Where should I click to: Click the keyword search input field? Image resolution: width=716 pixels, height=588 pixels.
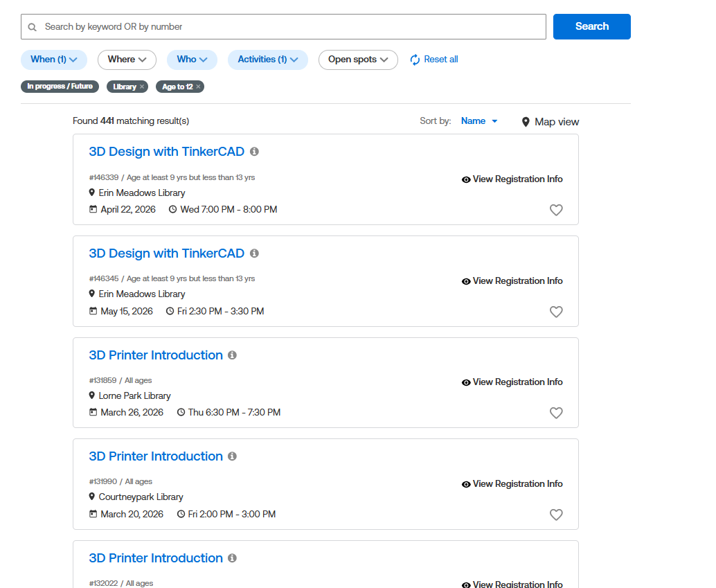pos(284,27)
